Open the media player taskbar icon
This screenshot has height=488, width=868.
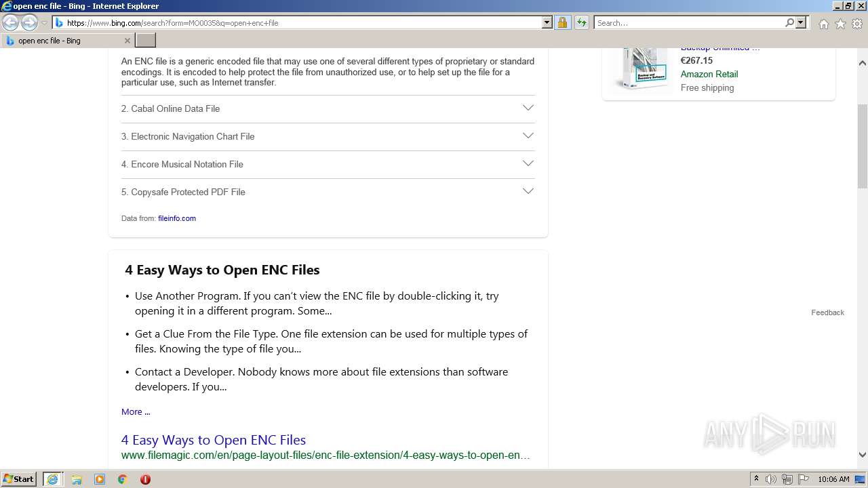[100, 479]
